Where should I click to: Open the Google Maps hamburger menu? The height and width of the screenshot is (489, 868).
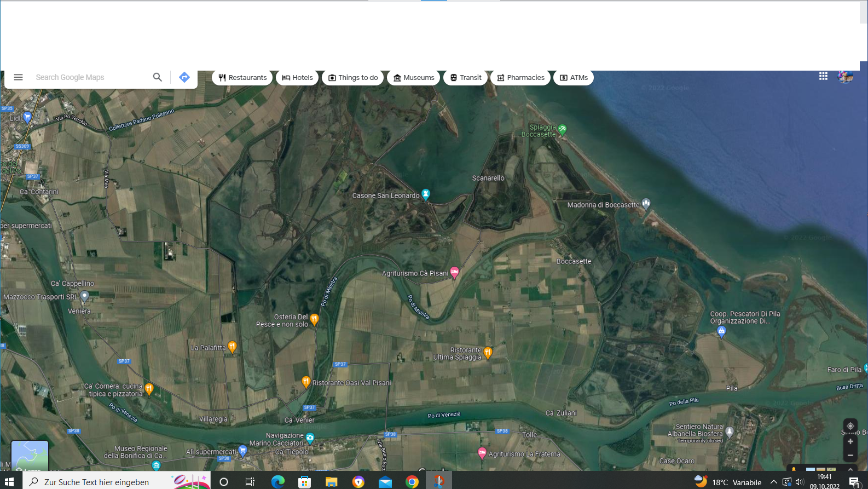tap(18, 77)
